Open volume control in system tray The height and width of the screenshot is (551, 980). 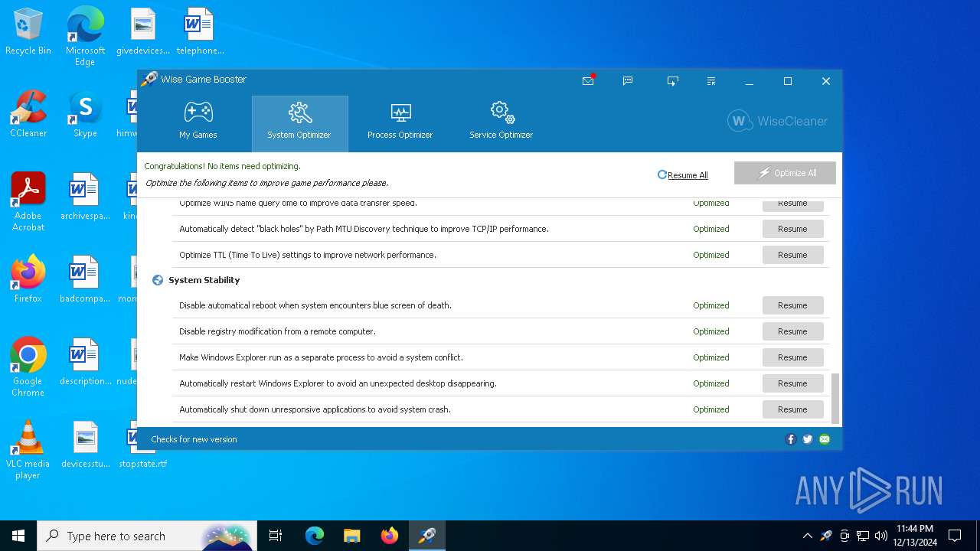[881, 536]
